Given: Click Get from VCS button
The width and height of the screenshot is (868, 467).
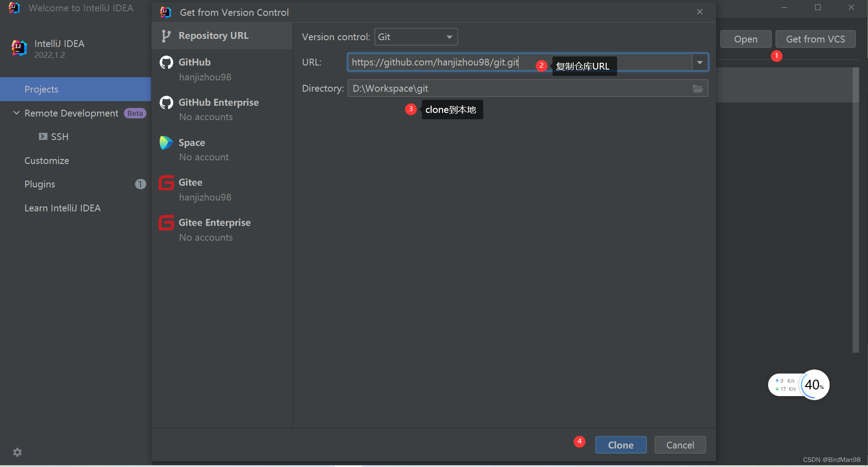Looking at the screenshot, I should [815, 39].
